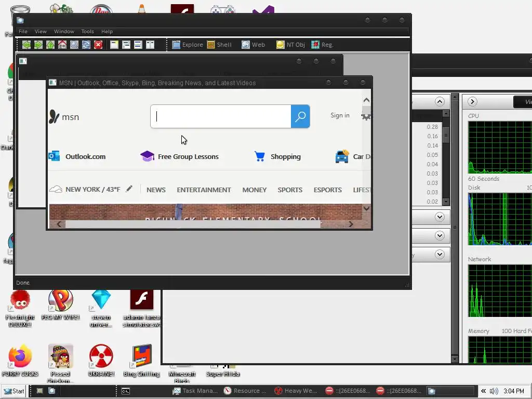Select the NEWS tab on MSN
Screen dimensions: 532x399
pos(156,190)
